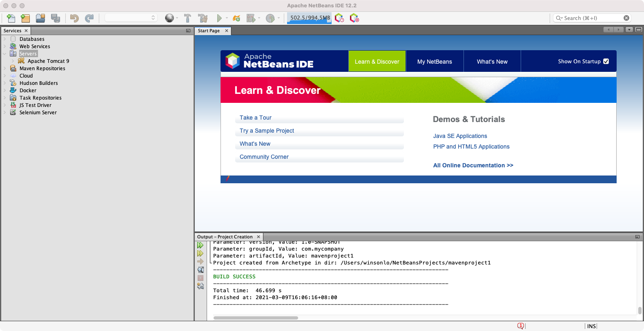Show the opened documents list dropdown
The image size is (644, 331).
tap(629, 29)
